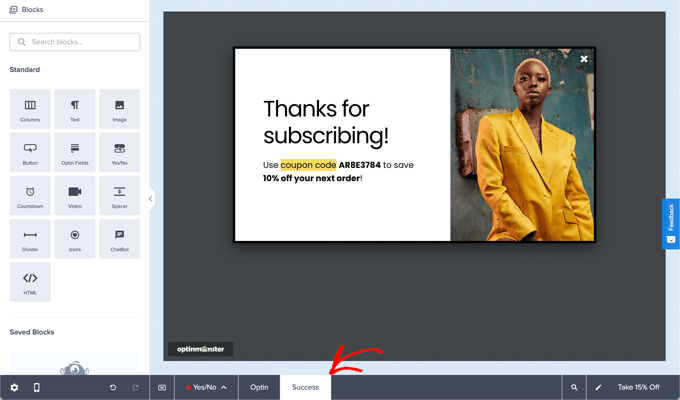680x400 pixels.
Task: Add a Columns block
Action: tap(30, 109)
